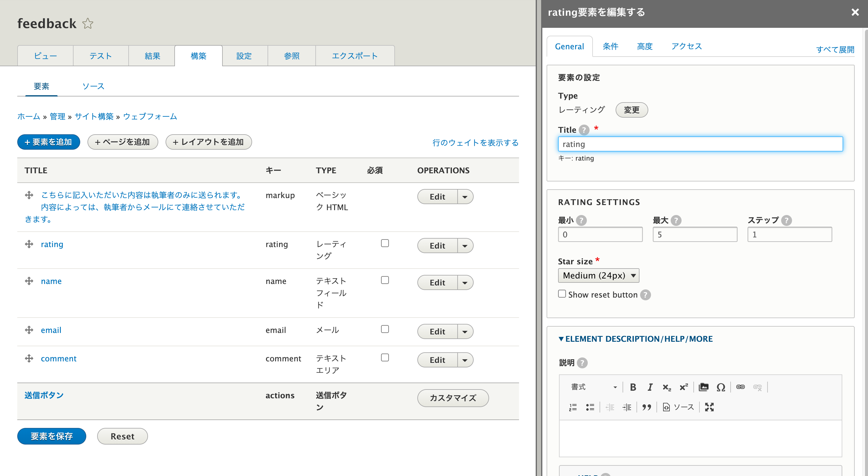The height and width of the screenshot is (476, 868).
Task: Click the Bold icon in description editor
Action: [633, 387]
